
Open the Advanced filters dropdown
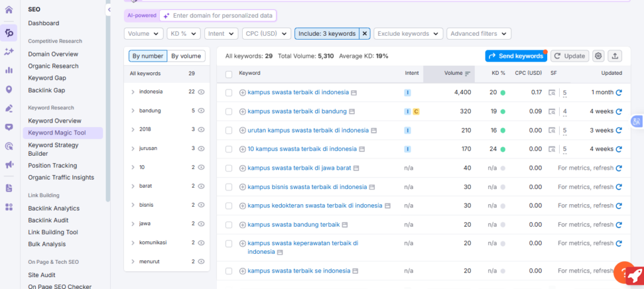click(479, 34)
